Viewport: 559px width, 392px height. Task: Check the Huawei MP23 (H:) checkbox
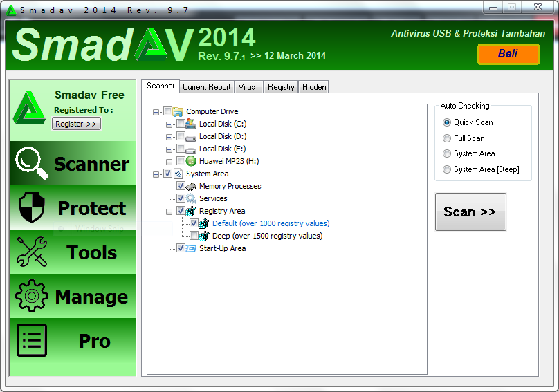[x=181, y=160]
